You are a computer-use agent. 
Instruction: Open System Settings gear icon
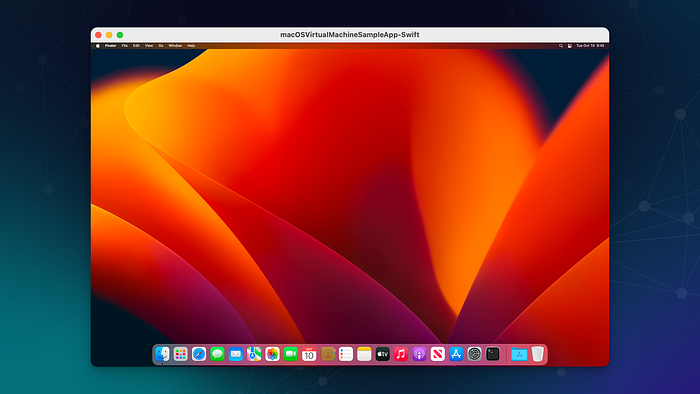(x=475, y=354)
